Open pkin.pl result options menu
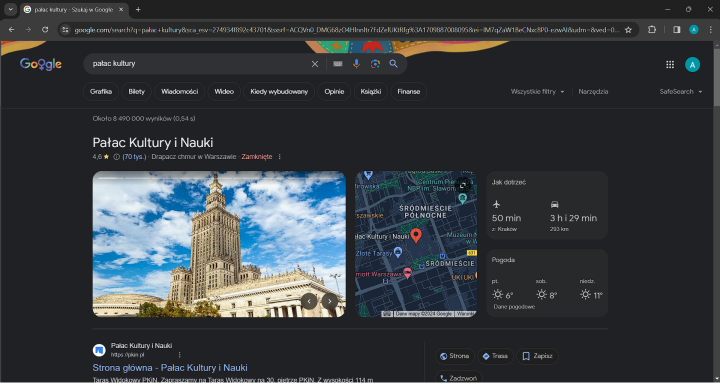Image resolution: width=720 pixels, height=383 pixels. (x=180, y=355)
